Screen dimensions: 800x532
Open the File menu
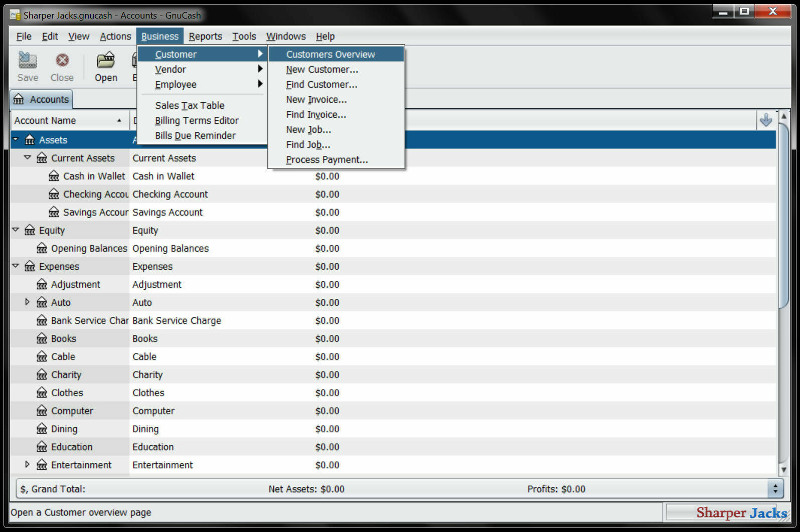[24, 36]
